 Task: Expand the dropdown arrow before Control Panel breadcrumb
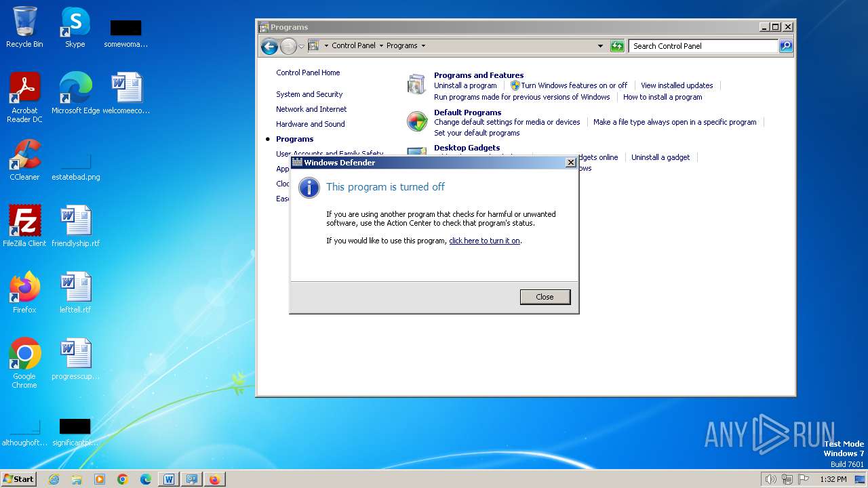click(x=325, y=46)
